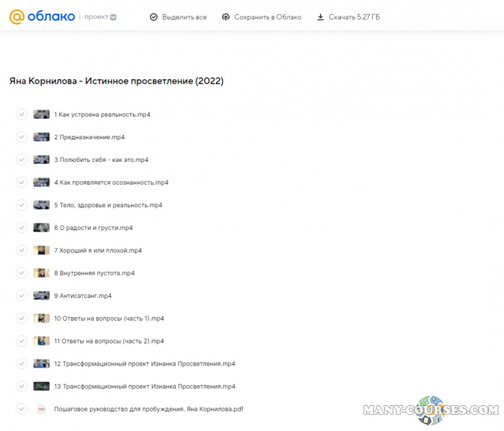This screenshot has width=504, height=431.
Task: Tick the checkbox beside 5 Тело, здоровье и реальность.mp4
Action: (x=21, y=205)
